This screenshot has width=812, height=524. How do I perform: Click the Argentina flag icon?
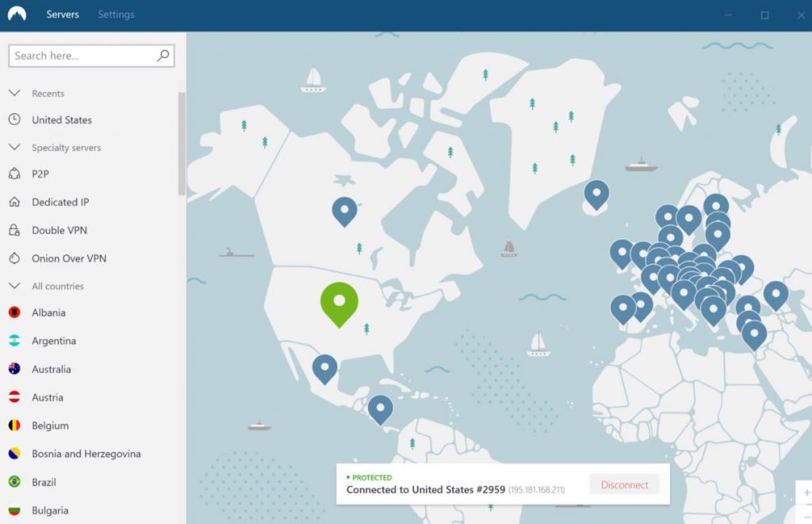point(14,340)
